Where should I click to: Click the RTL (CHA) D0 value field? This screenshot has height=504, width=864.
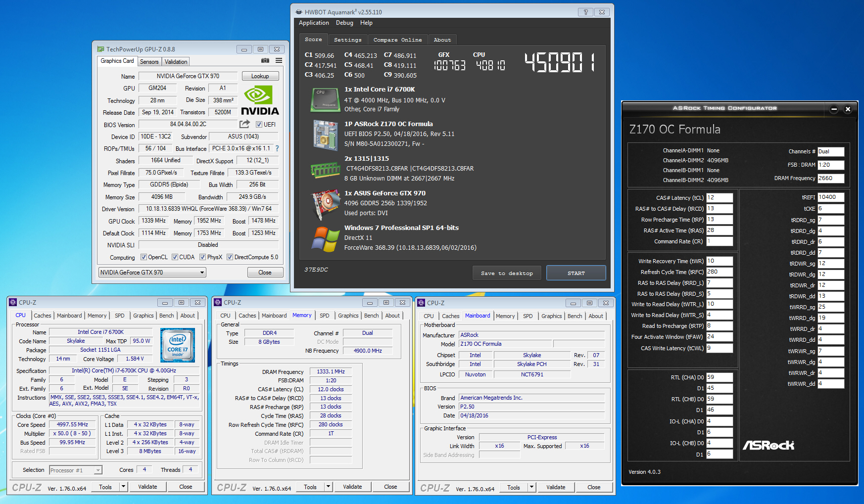click(x=720, y=377)
